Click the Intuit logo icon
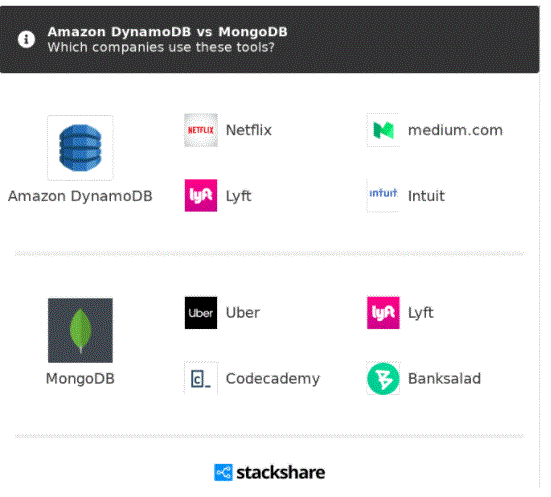Screen dimensions: 551x497 coord(383,195)
